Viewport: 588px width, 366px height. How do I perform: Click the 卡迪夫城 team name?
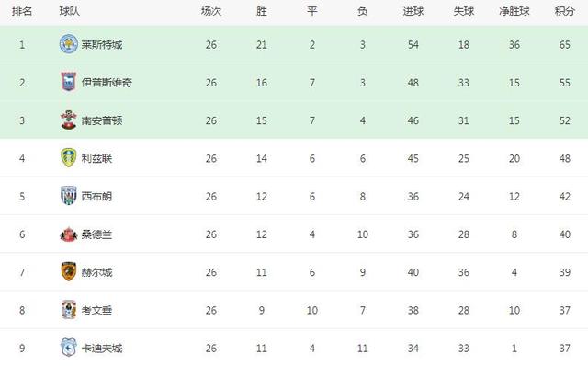coord(102,349)
